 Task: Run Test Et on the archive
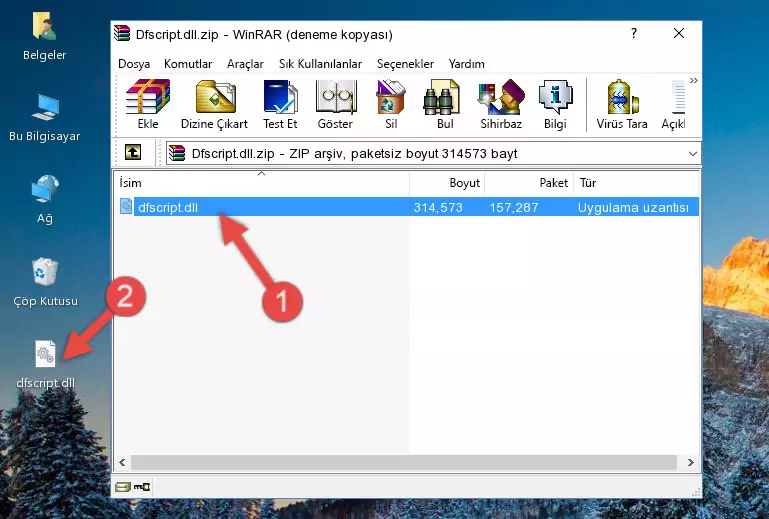(280, 104)
